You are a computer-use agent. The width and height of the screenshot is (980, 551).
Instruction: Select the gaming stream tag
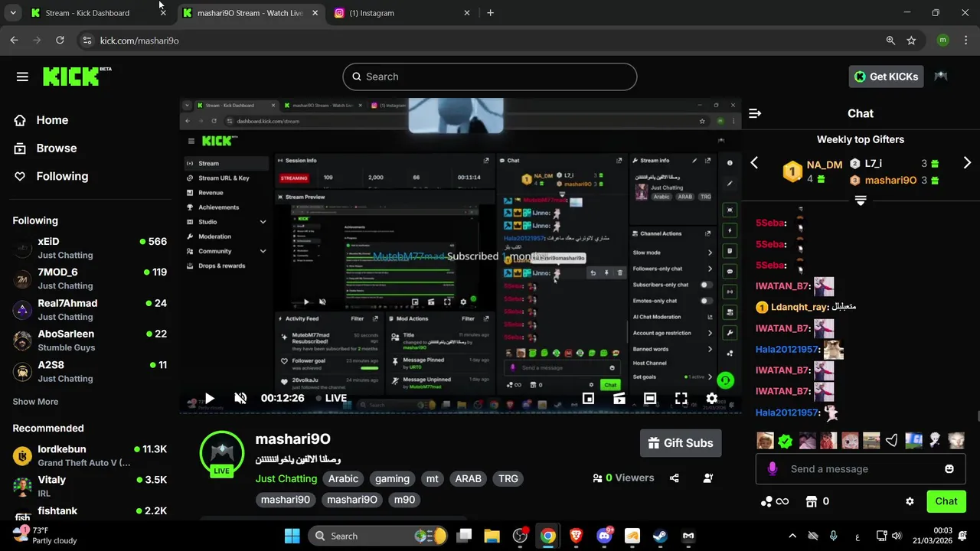click(392, 479)
